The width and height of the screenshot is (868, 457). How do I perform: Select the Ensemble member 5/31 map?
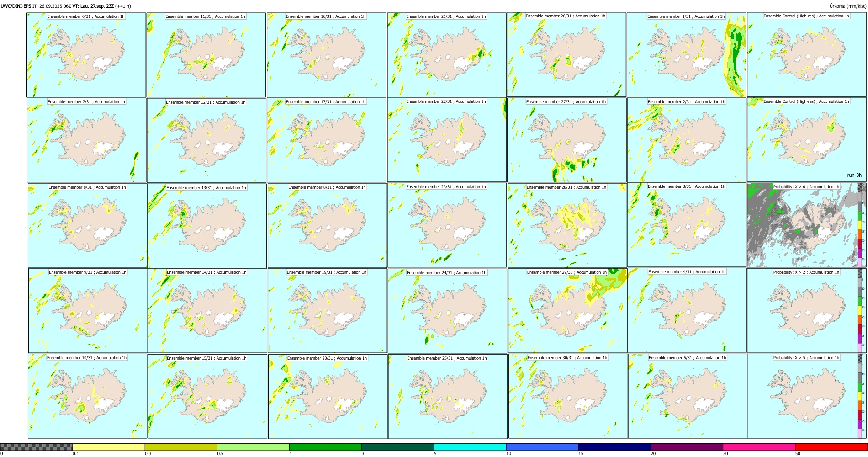688,396
